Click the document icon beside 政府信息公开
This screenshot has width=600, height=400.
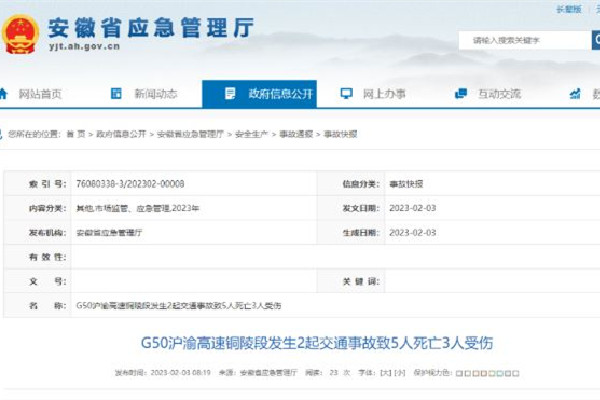(230, 94)
